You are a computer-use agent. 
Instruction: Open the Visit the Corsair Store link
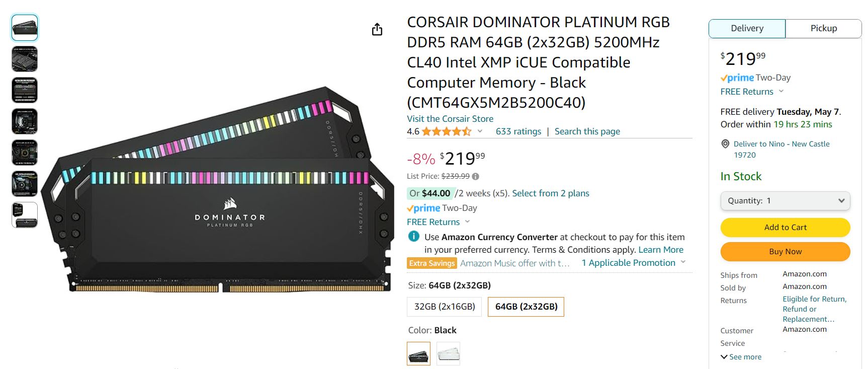coord(450,119)
